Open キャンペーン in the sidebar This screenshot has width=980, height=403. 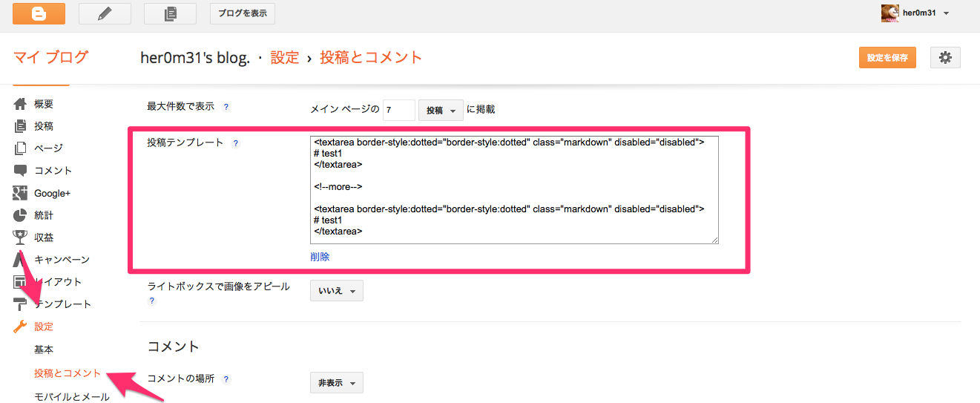coord(62,260)
